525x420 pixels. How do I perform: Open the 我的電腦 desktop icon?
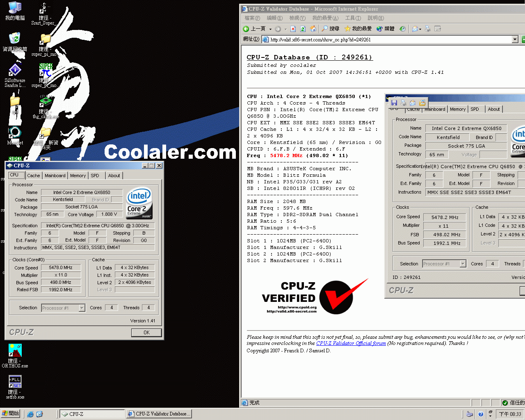click(x=15, y=11)
